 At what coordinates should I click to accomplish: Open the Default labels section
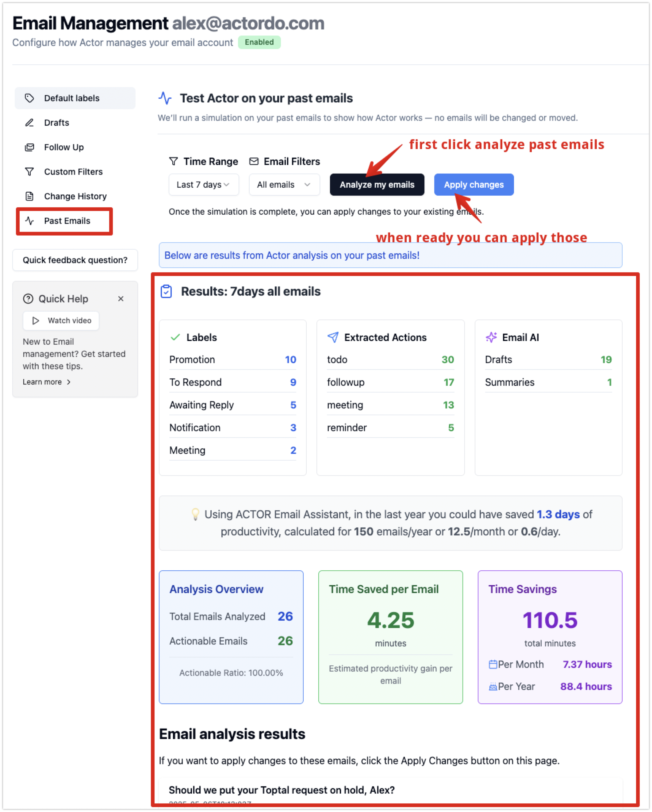click(75, 98)
